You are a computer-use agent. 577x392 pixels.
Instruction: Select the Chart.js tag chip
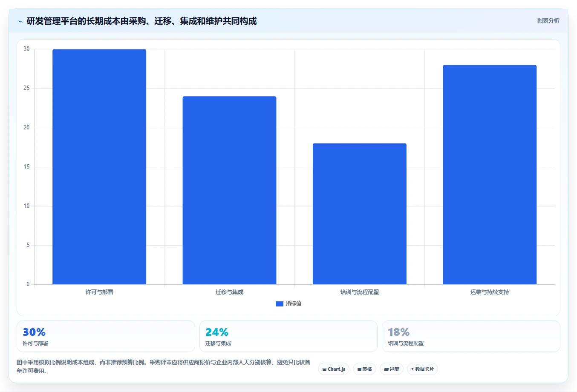point(334,369)
